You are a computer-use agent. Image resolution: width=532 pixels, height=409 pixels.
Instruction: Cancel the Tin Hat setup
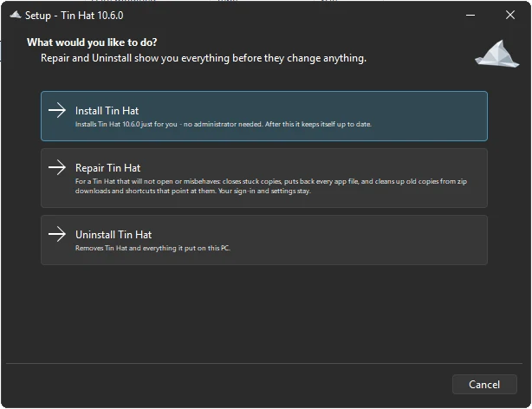pos(484,384)
